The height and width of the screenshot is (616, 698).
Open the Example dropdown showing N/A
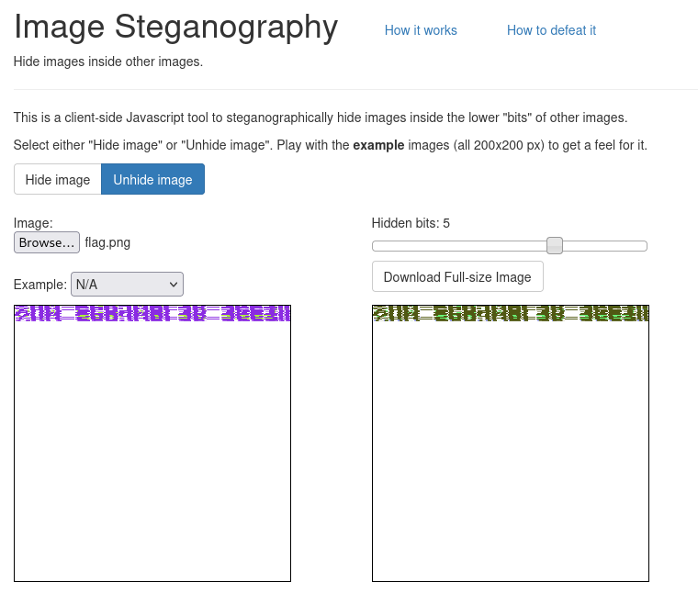[x=127, y=284]
